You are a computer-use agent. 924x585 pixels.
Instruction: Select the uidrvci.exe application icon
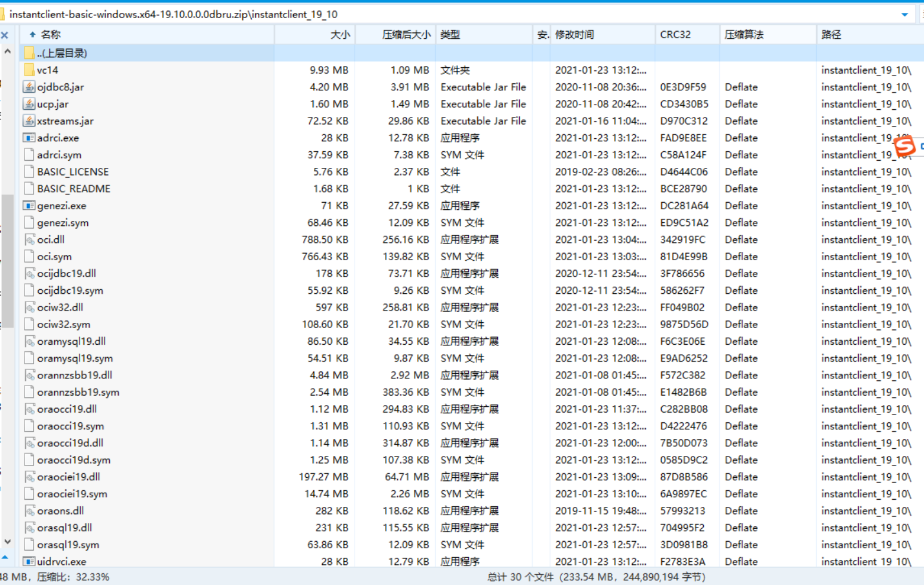pyautogui.click(x=29, y=561)
